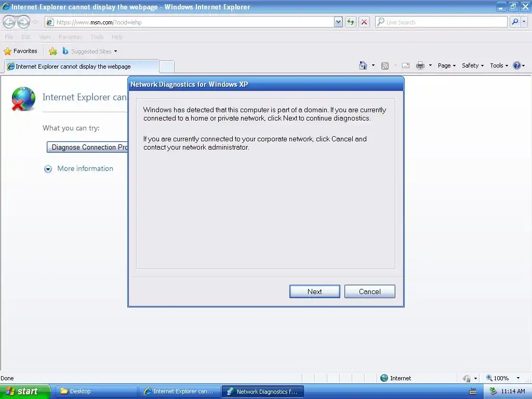The image size is (532, 399).
Task: Open the zoom level dropdown arrow
Action: click(x=518, y=378)
